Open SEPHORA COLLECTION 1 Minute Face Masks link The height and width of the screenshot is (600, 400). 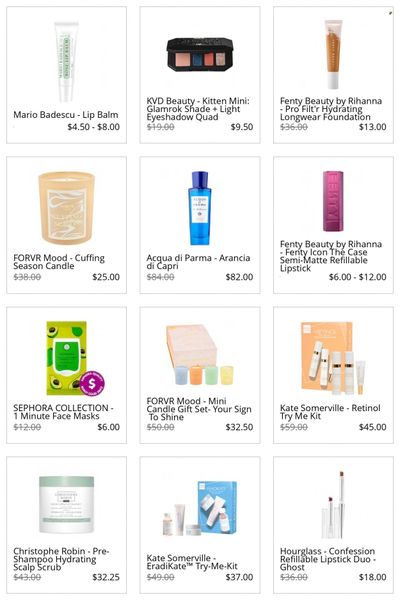point(64,412)
